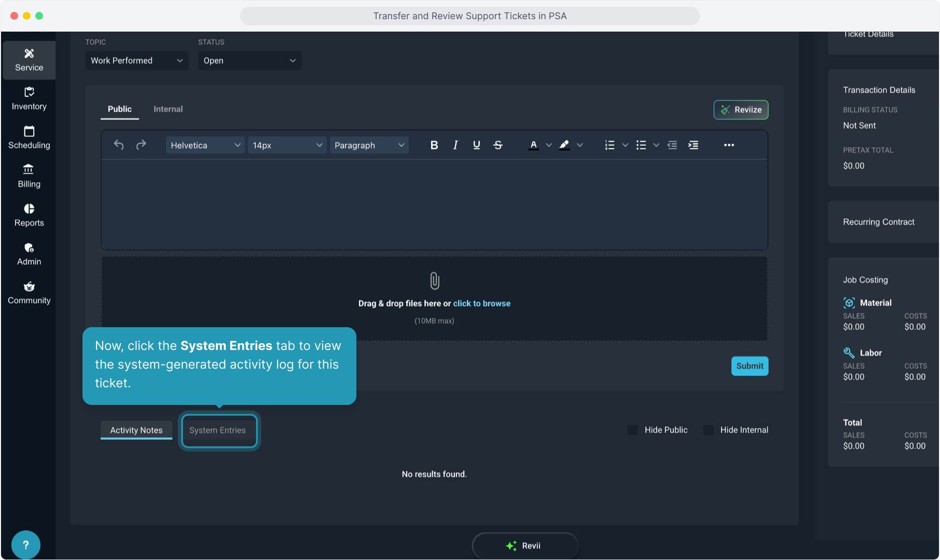Viewport: 940px width, 560px height.
Task: Click inside the note text editor area
Action: 434,204
